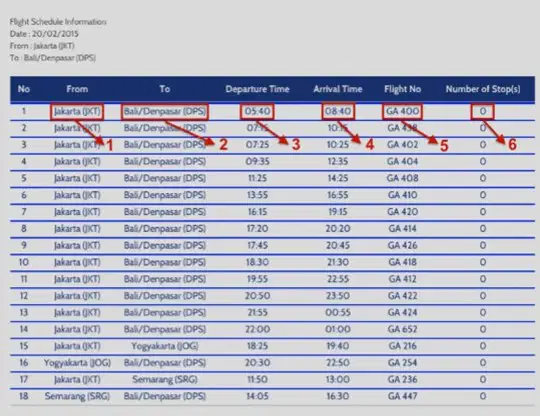Click the red annotation number 6
This screenshot has width=540, height=416.
tap(512, 145)
